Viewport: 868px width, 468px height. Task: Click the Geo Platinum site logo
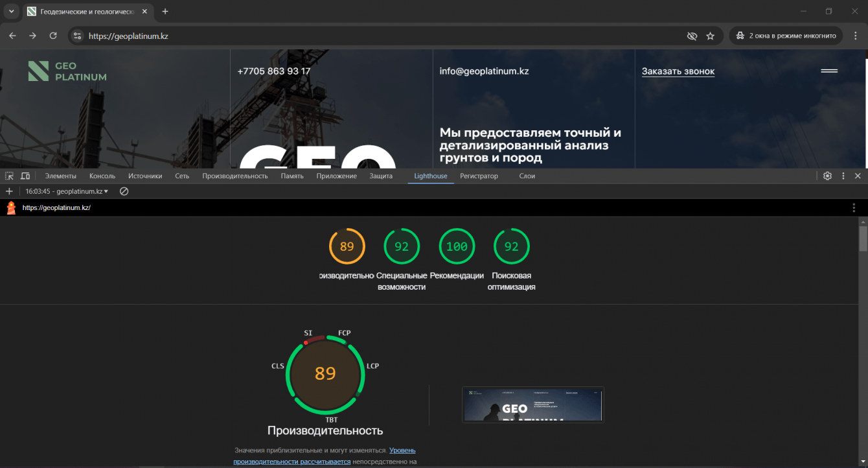(67, 71)
